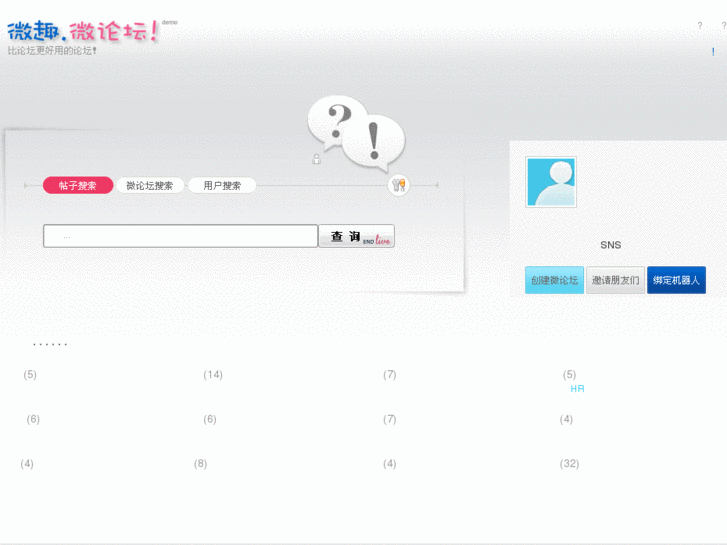Open the wrench and screwdriver tools icon
Screen dimensions: 727x545
[398, 185]
